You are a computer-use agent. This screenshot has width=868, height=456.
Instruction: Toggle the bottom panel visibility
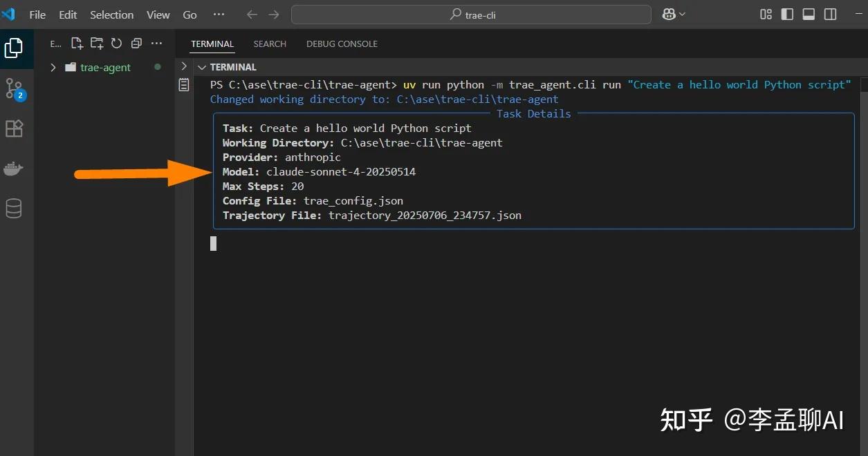coord(808,14)
